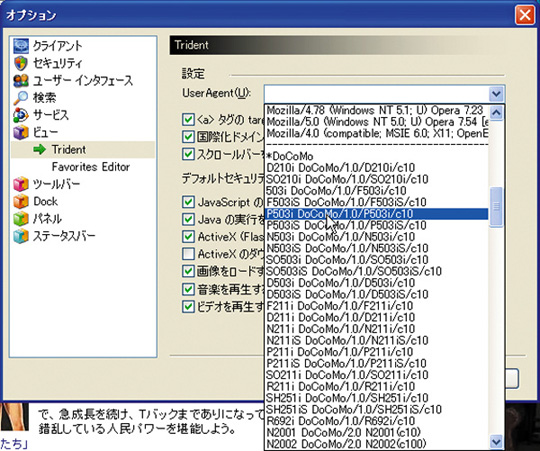The height and width of the screenshot is (451, 540).
Task: Click the dropdown list scrollbar thumb
Action: [496, 207]
